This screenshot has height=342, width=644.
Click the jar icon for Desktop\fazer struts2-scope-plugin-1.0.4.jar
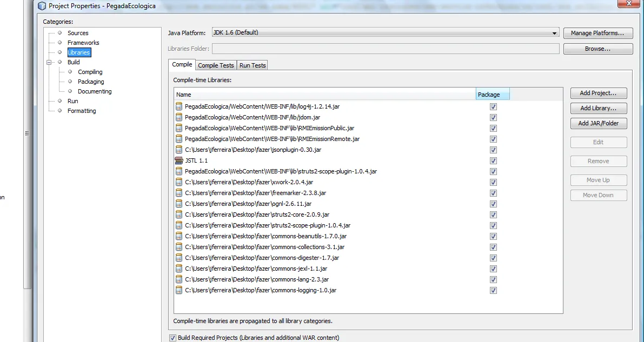pyautogui.click(x=178, y=225)
